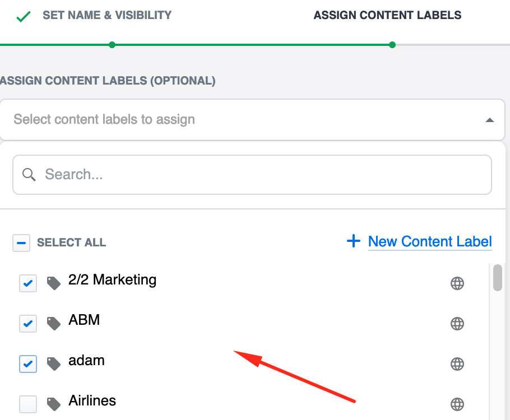Click globe icon beside adam label
Image resolution: width=510 pixels, height=420 pixels.
tap(457, 364)
